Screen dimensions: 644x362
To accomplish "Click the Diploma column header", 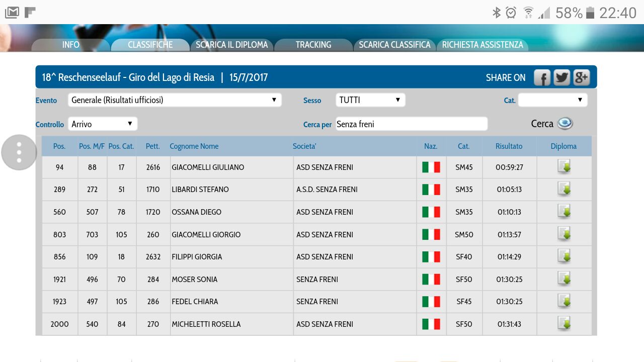I will click(x=563, y=146).
